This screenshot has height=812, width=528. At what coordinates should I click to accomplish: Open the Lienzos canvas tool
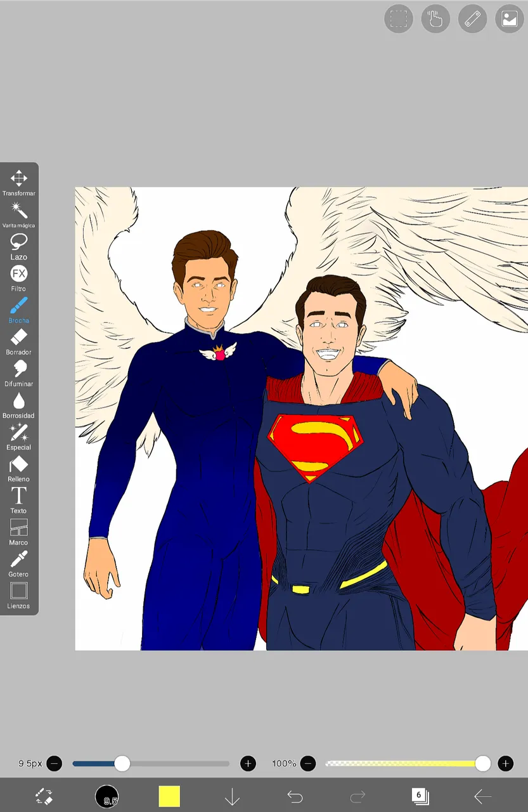click(18, 595)
